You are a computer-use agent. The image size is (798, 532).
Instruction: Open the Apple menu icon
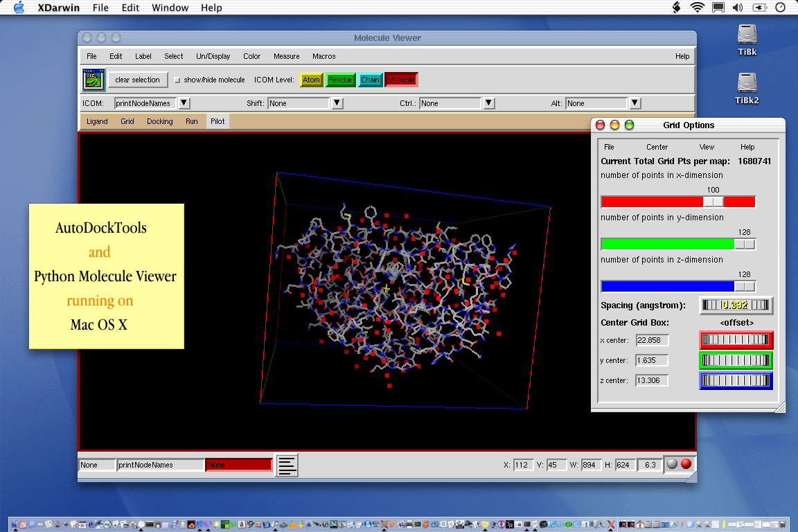tap(19, 8)
